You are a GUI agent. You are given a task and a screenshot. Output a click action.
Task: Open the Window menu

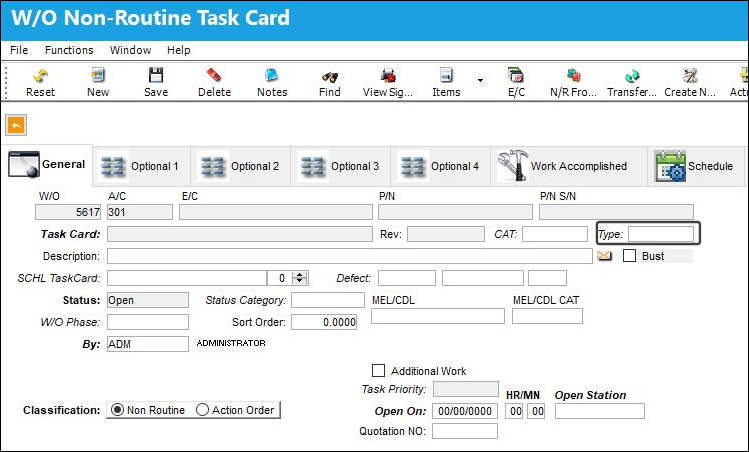[130, 50]
